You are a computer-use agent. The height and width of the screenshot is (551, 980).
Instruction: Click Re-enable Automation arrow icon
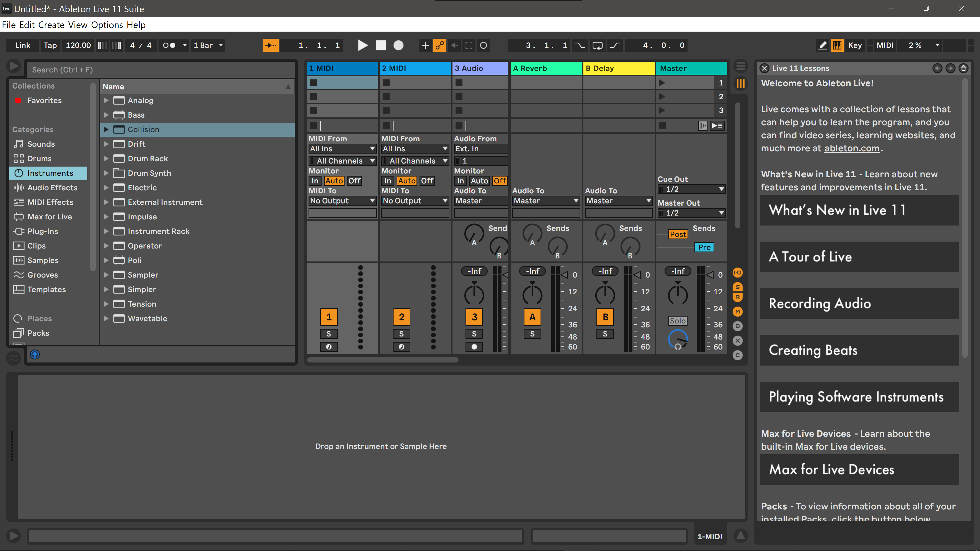point(454,45)
